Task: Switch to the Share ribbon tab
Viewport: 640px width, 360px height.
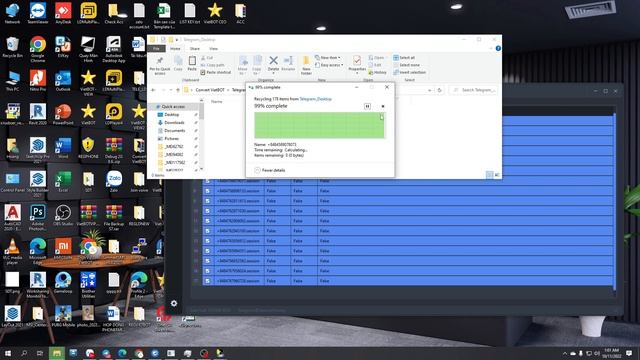Action: coord(195,49)
